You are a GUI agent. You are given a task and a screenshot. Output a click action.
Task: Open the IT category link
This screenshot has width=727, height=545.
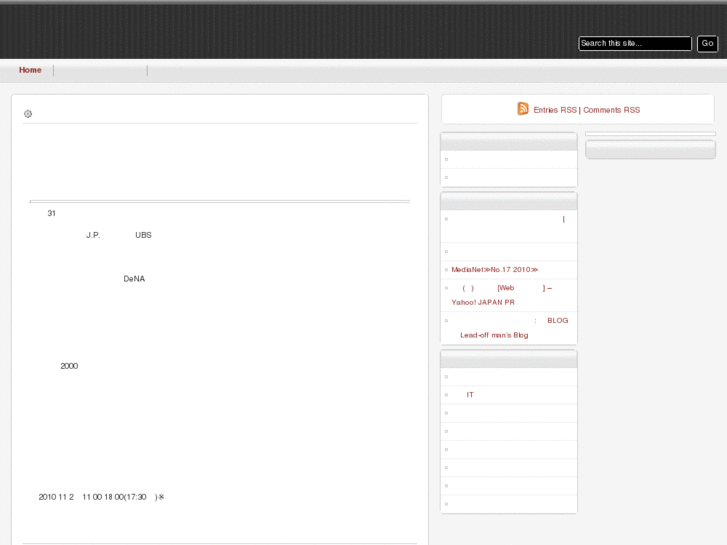(x=470, y=395)
